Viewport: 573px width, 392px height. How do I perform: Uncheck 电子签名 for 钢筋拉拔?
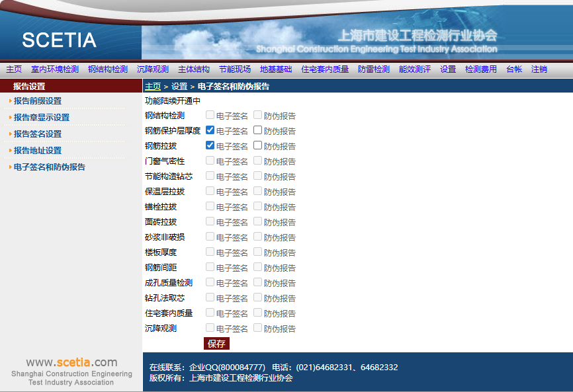[210, 145]
